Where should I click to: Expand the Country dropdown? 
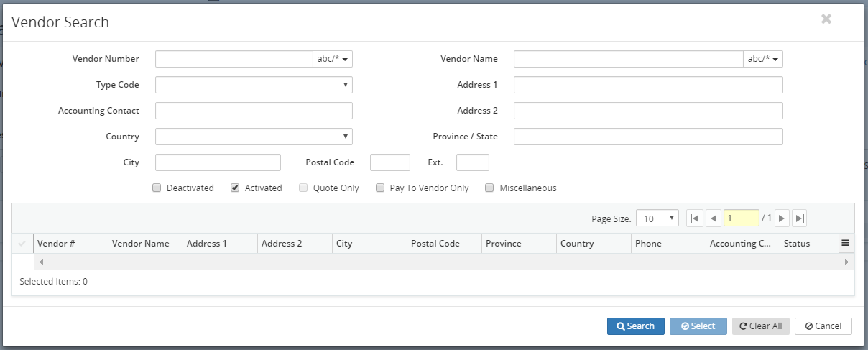254,137
